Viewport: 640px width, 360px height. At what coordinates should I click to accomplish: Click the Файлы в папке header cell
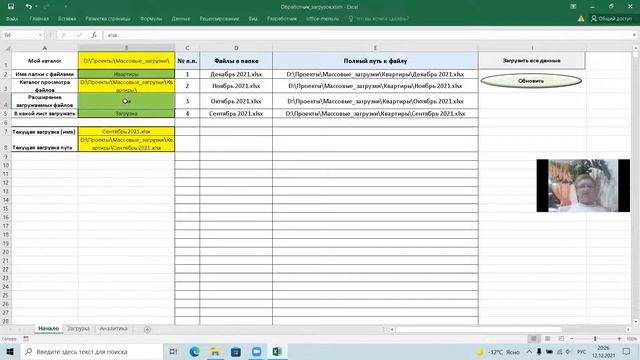[x=236, y=60]
